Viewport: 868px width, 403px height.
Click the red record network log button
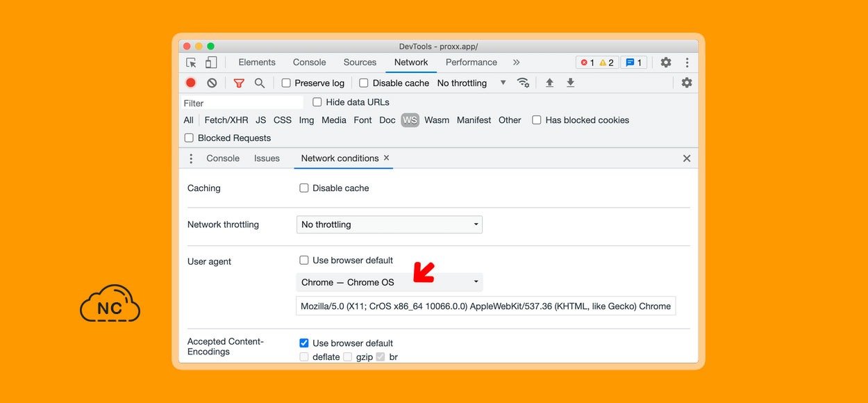(191, 83)
